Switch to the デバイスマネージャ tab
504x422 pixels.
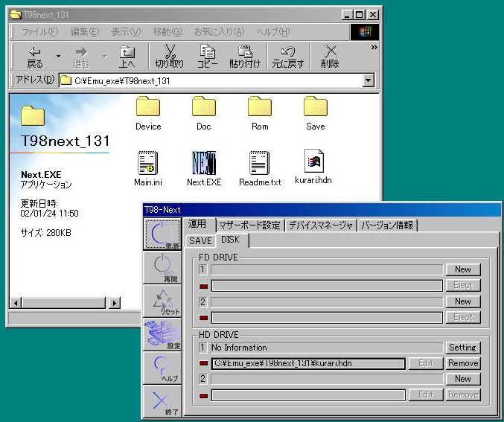(321, 226)
